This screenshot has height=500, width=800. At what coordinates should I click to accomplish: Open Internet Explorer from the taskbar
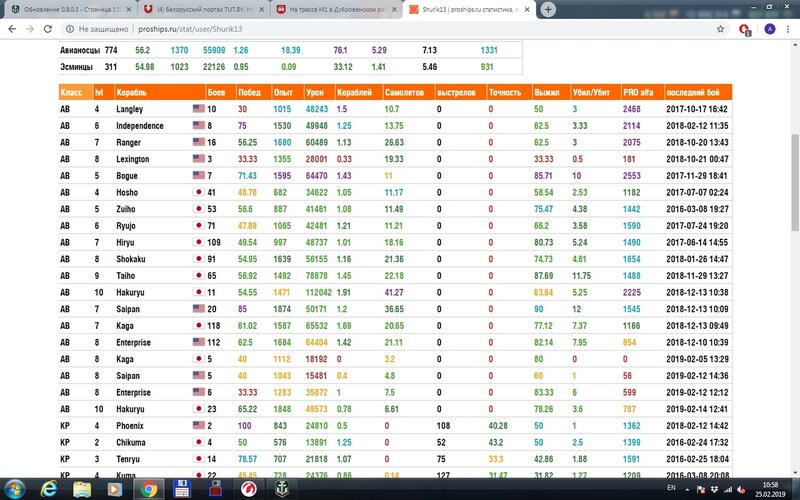click(50, 487)
